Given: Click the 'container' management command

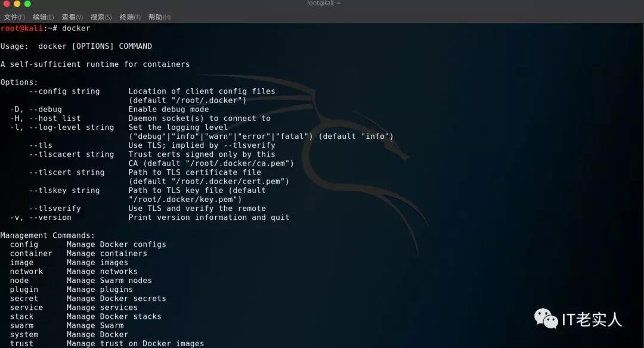Looking at the screenshot, I should (x=31, y=254).
